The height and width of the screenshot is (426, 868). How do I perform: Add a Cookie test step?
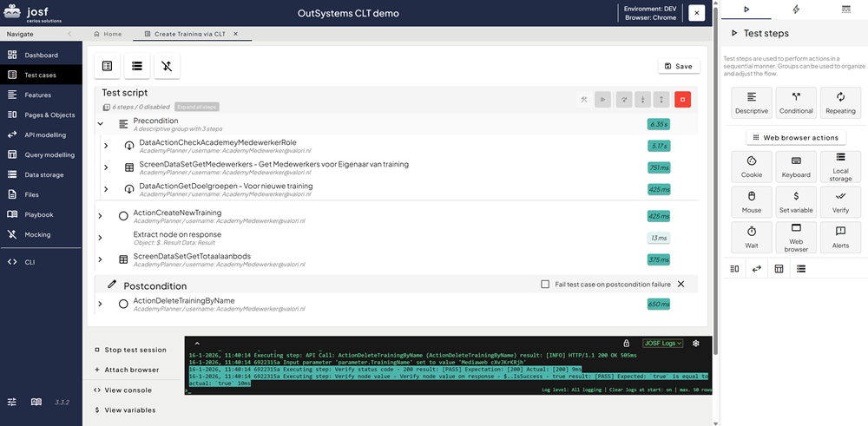tap(752, 165)
